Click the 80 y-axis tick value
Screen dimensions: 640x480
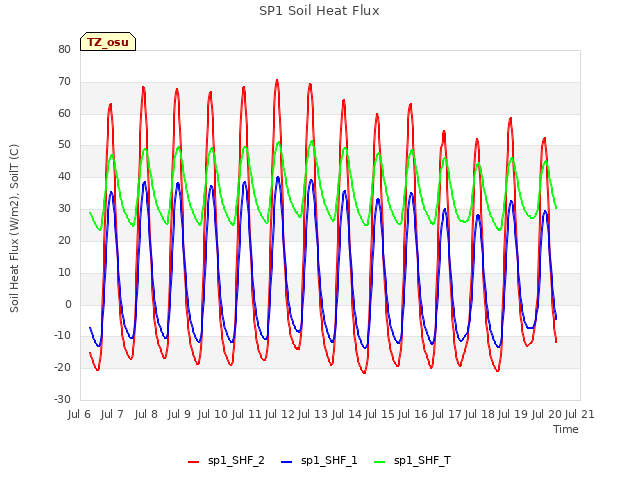coord(64,49)
